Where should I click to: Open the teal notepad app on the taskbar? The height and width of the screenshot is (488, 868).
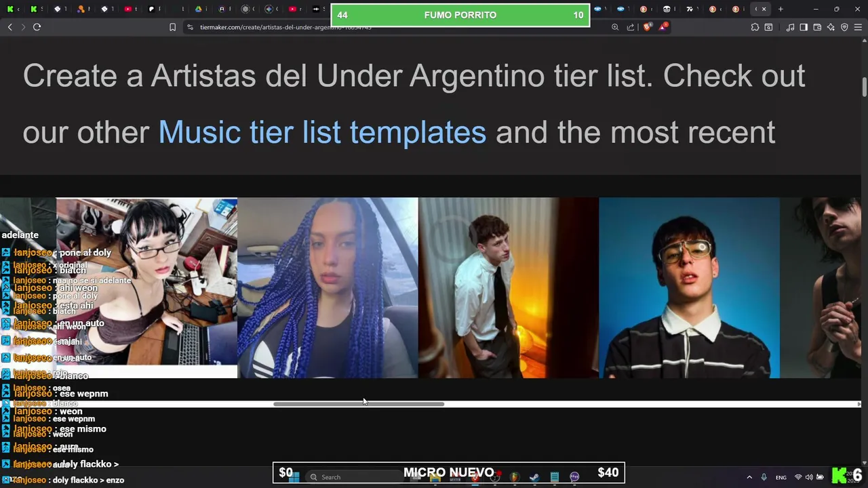pyautogui.click(x=555, y=477)
